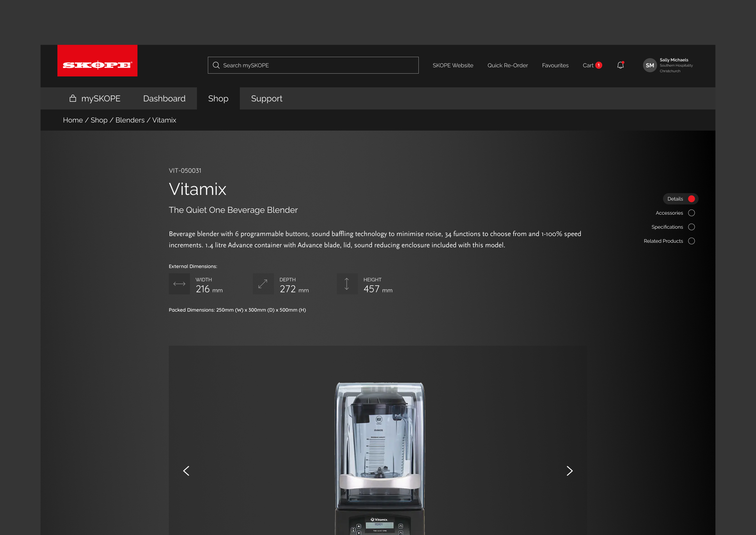Select the Accessories section radio
The width and height of the screenshot is (756, 535).
click(x=691, y=213)
